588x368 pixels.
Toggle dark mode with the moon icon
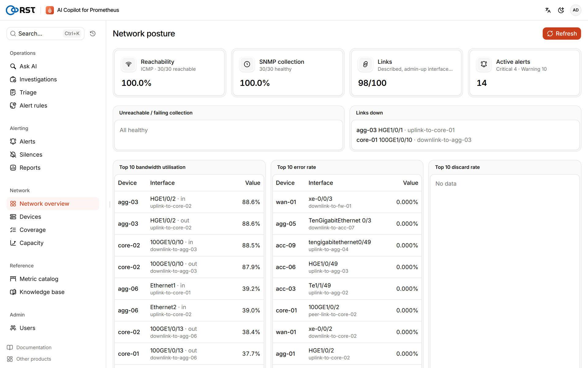[x=561, y=10]
